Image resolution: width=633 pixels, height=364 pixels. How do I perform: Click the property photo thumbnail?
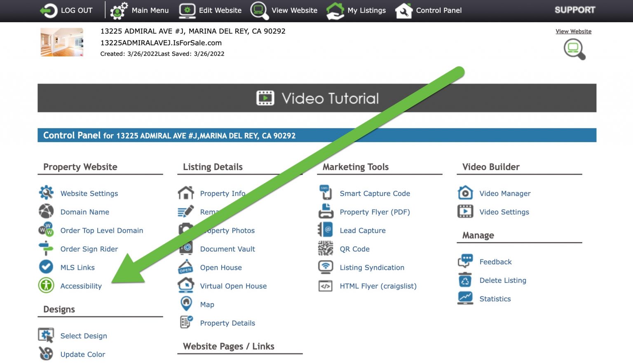61,42
